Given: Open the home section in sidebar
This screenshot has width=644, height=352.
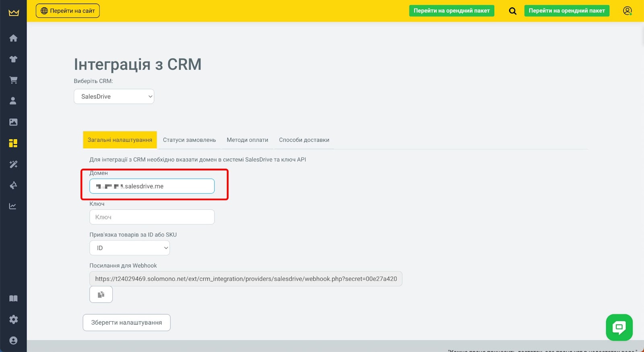Looking at the screenshot, I should pos(13,38).
